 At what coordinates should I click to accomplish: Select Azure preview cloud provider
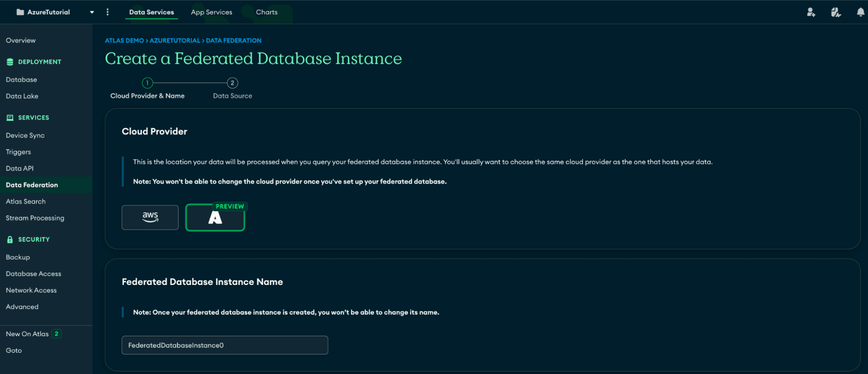215,218
